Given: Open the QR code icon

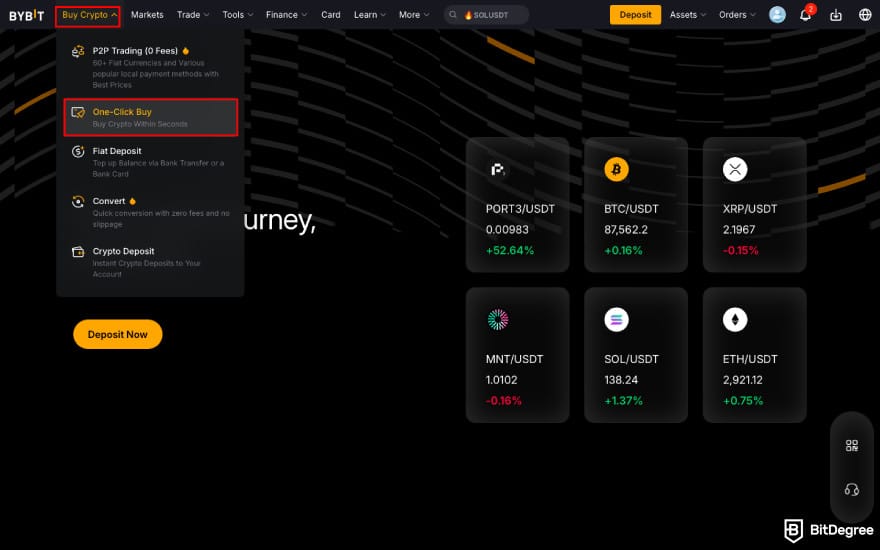Looking at the screenshot, I should (851, 446).
